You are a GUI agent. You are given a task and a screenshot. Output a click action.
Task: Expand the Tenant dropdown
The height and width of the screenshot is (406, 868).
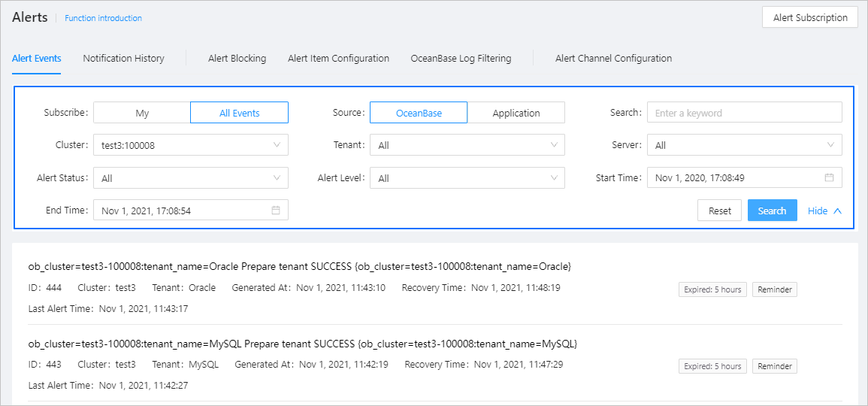coord(467,145)
